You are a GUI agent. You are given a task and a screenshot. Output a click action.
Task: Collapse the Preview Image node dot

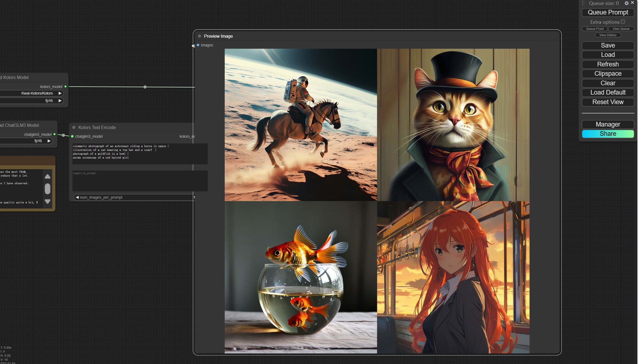[x=200, y=36]
